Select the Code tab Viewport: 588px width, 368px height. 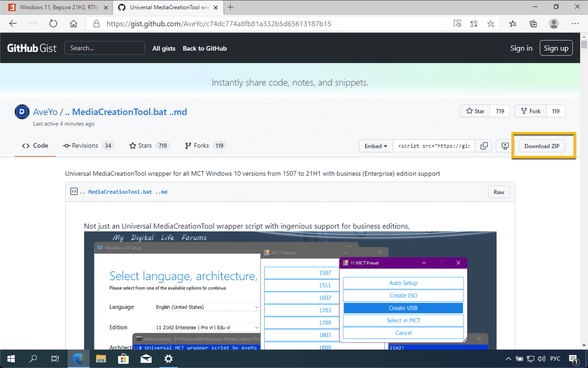(x=35, y=146)
